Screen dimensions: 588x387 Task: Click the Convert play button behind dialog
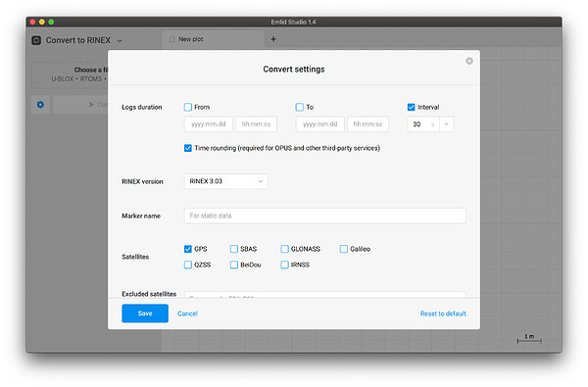[80, 105]
